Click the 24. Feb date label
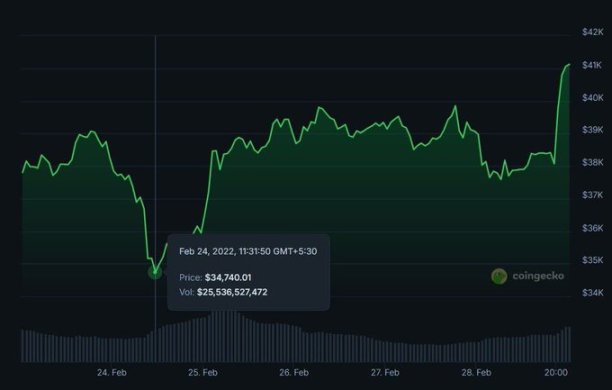612x390 pixels. pos(112,372)
